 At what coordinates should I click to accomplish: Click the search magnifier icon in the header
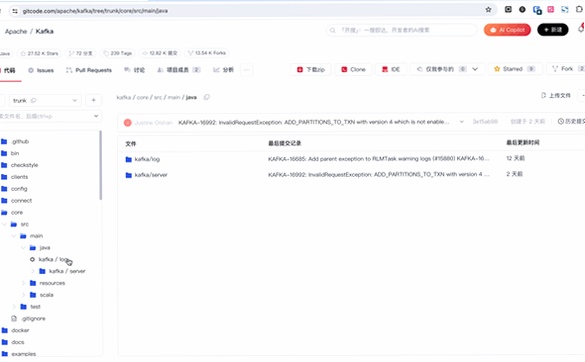click(x=332, y=30)
